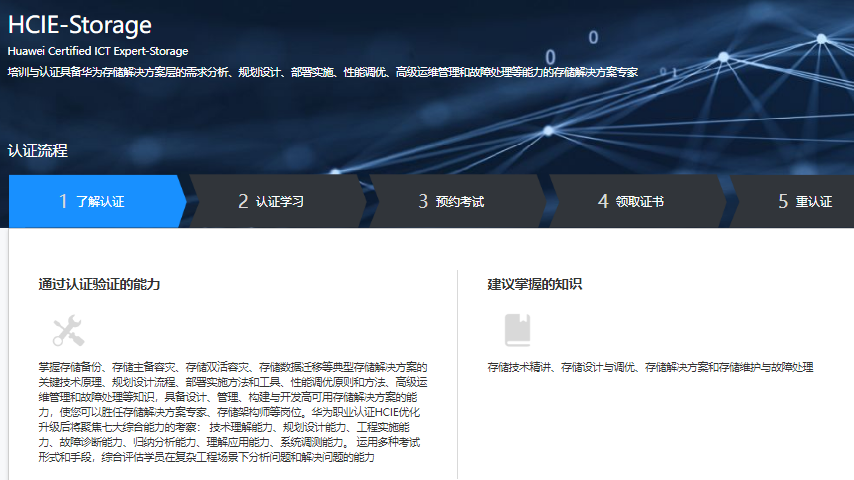854x480 pixels.
Task: Click the 建议掌握的知识 heading
Action: click(x=534, y=284)
